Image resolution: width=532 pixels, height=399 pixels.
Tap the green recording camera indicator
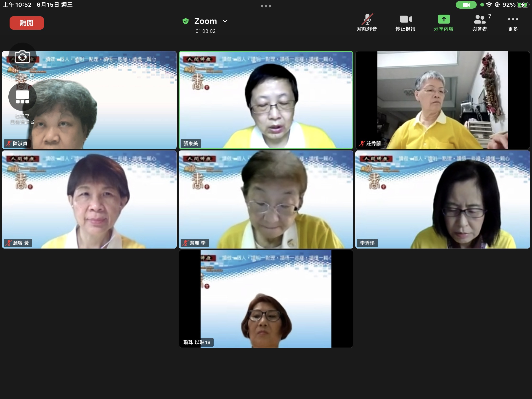coord(466,5)
